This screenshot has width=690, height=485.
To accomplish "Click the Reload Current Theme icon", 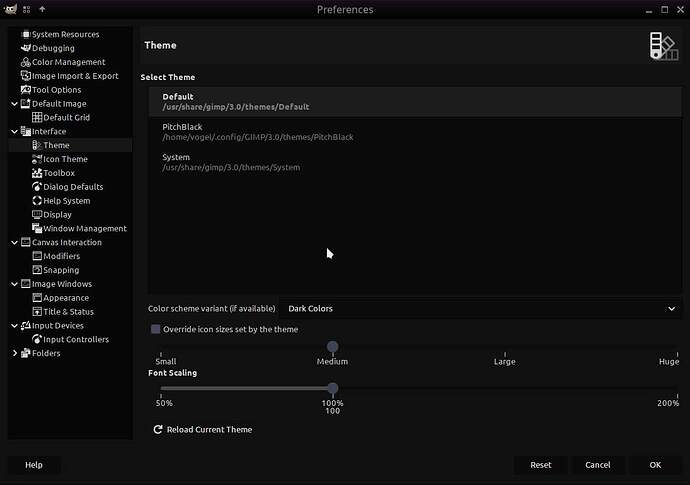I will tap(158, 430).
